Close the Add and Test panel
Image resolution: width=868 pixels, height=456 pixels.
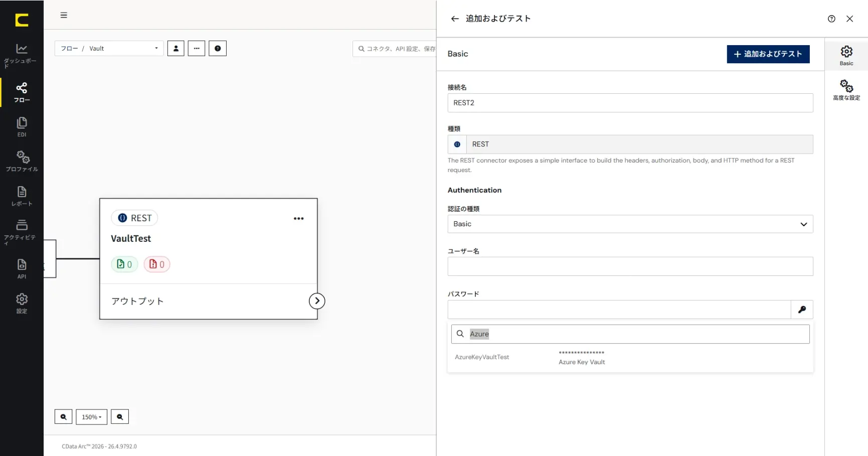pos(849,19)
